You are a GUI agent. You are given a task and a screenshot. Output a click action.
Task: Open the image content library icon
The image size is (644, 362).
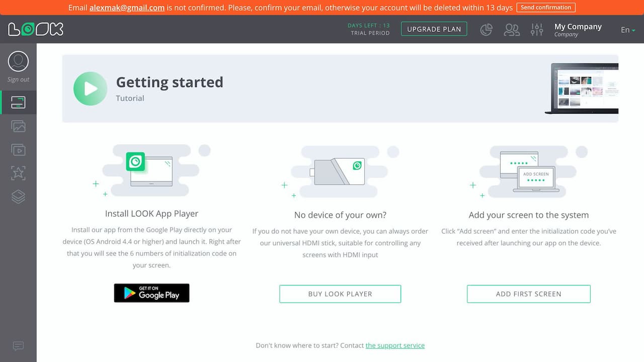click(x=18, y=126)
